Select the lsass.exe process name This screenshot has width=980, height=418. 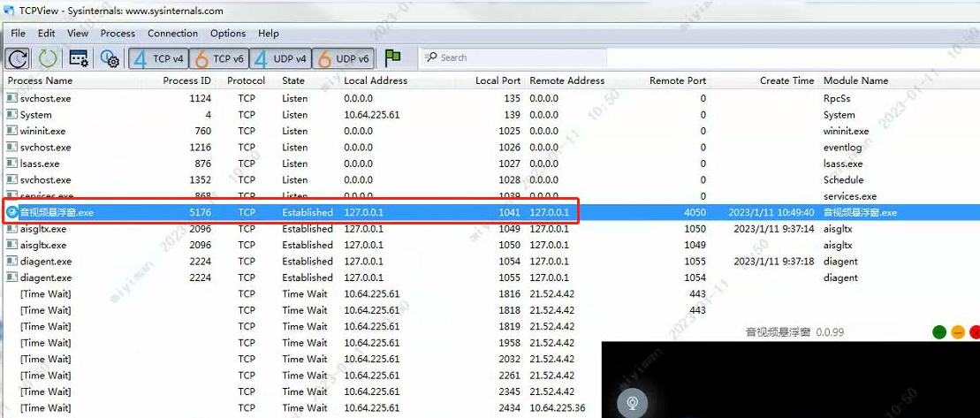40,163
